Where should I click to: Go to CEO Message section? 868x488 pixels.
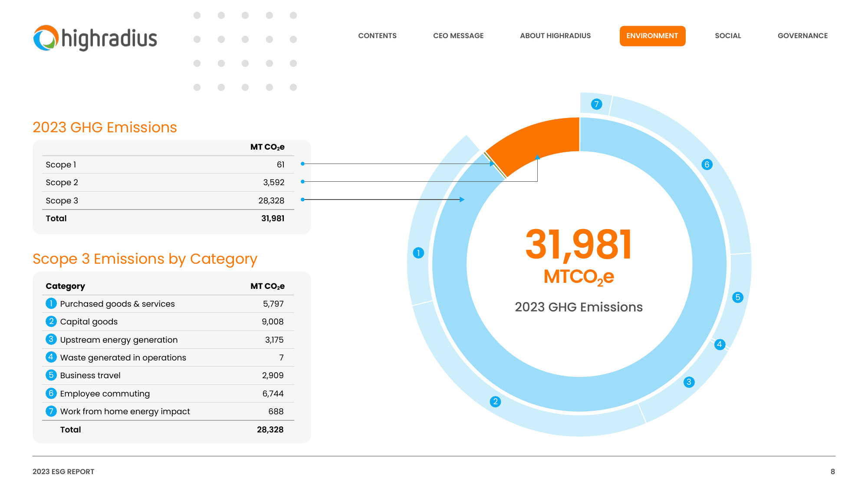(458, 36)
